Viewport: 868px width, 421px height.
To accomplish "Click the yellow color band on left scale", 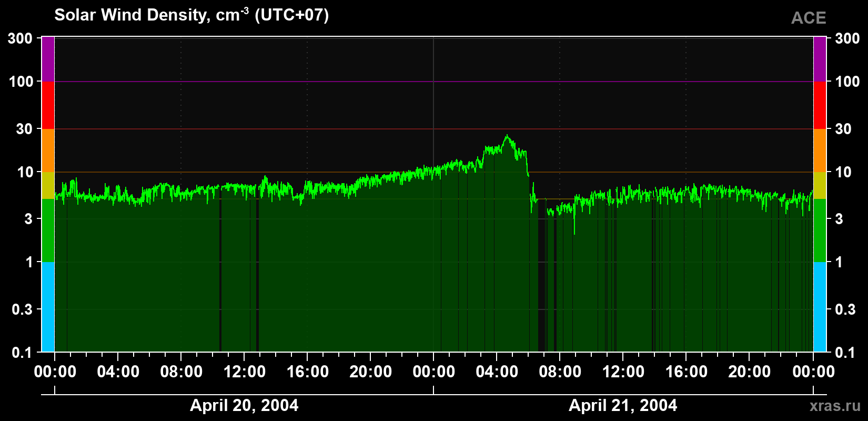I will (48, 185).
